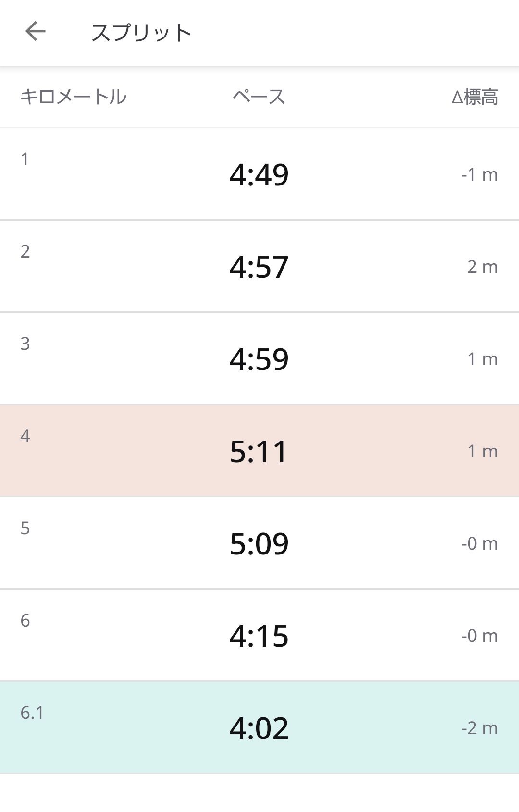Select the 4:57 pace split
Screen dimensions: 519x812
click(x=259, y=267)
